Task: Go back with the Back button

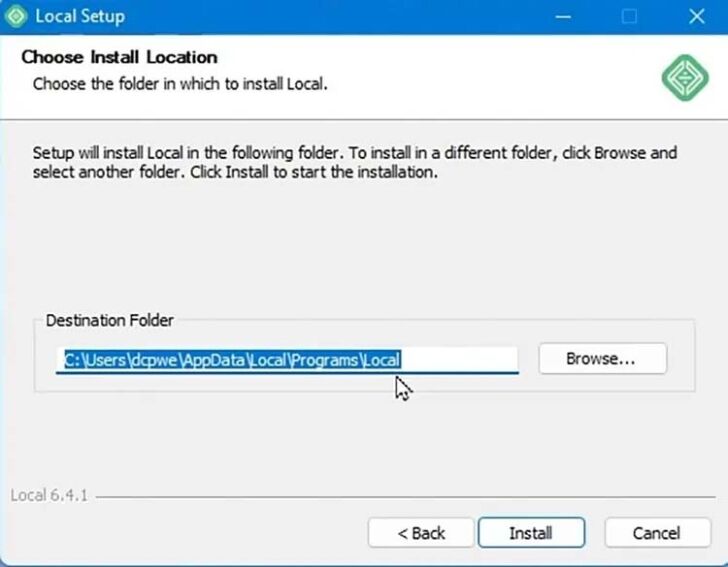Action: pos(421,533)
